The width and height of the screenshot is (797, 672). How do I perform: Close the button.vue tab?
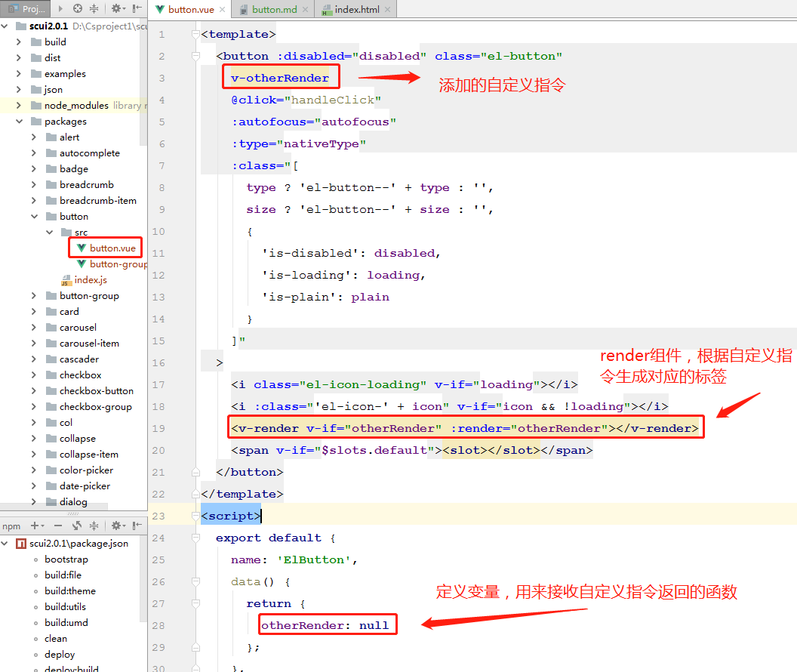(x=222, y=9)
